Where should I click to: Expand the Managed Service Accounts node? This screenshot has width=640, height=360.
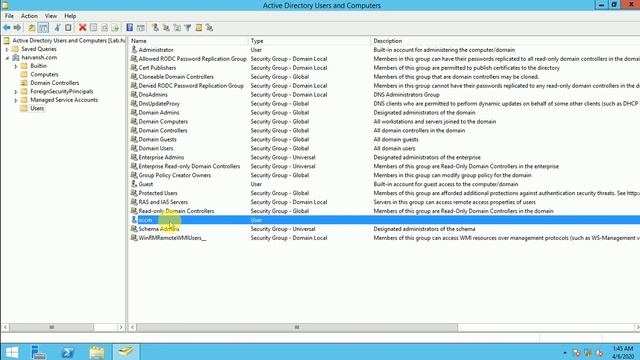(x=16, y=100)
